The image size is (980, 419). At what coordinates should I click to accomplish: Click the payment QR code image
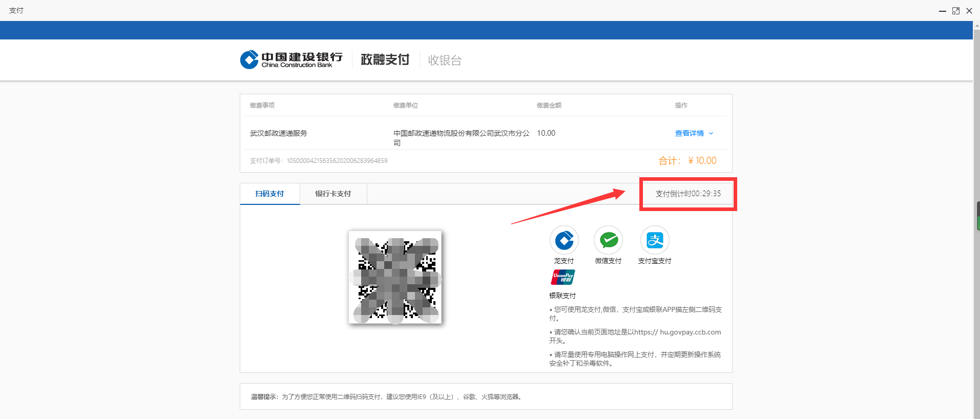(395, 277)
